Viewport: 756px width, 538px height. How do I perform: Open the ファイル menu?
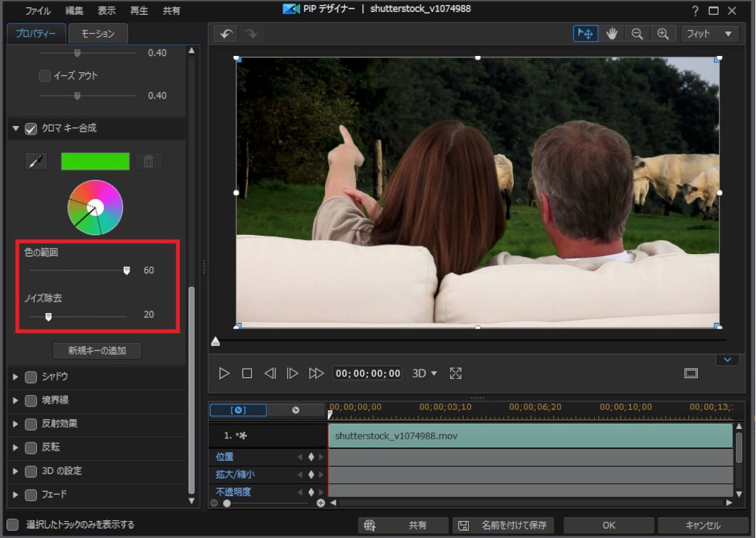pos(38,11)
